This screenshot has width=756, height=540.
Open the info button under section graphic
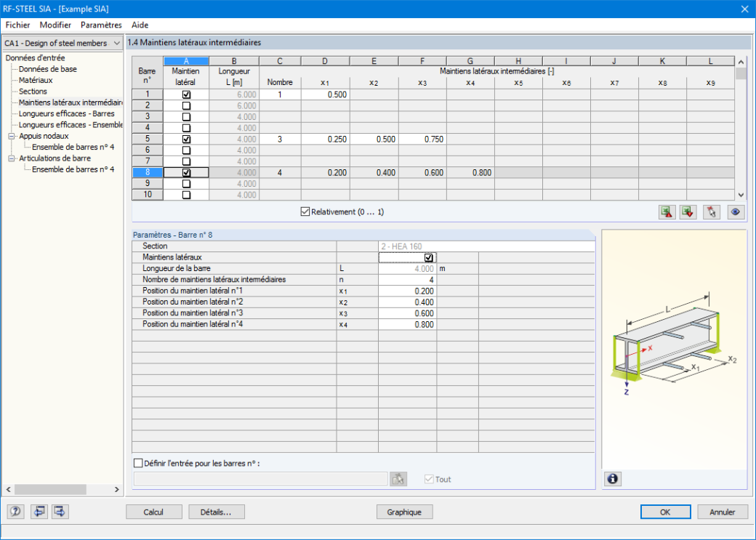pyautogui.click(x=613, y=479)
